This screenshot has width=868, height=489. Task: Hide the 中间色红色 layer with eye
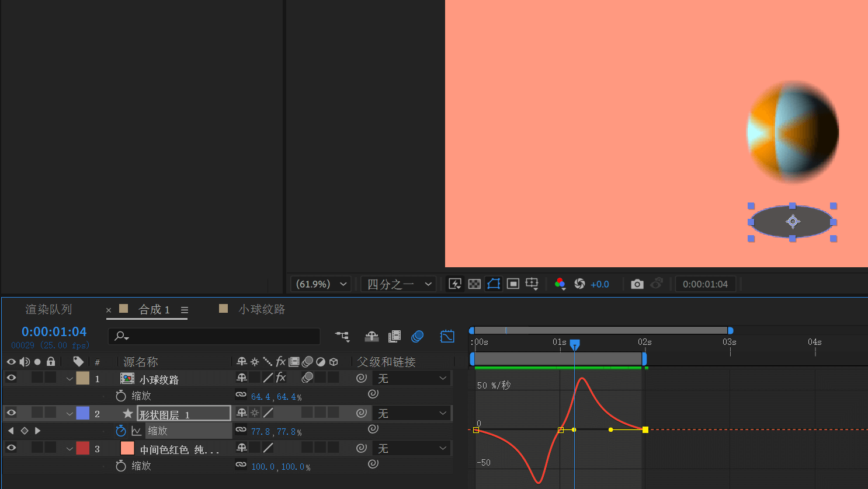11,448
